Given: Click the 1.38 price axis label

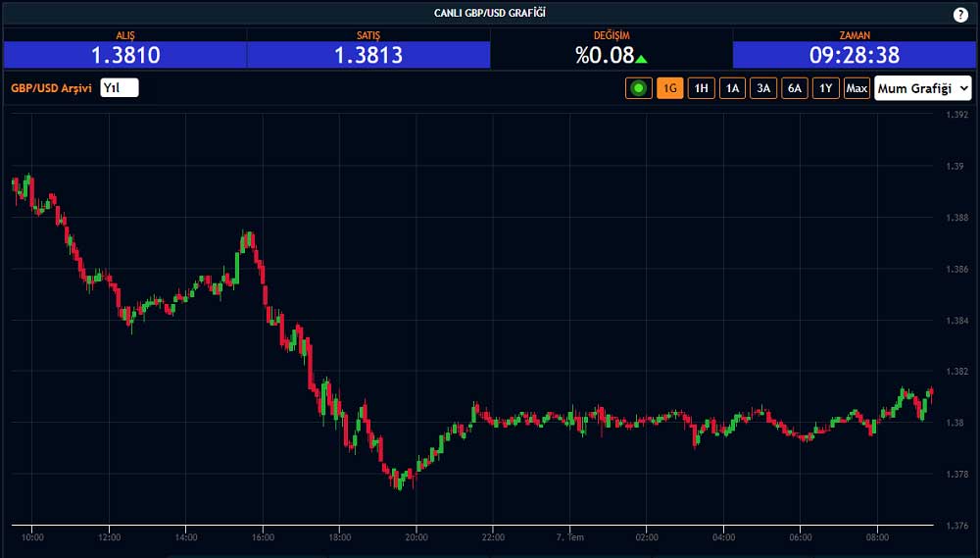Looking at the screenshot, I should pos(955,423).
